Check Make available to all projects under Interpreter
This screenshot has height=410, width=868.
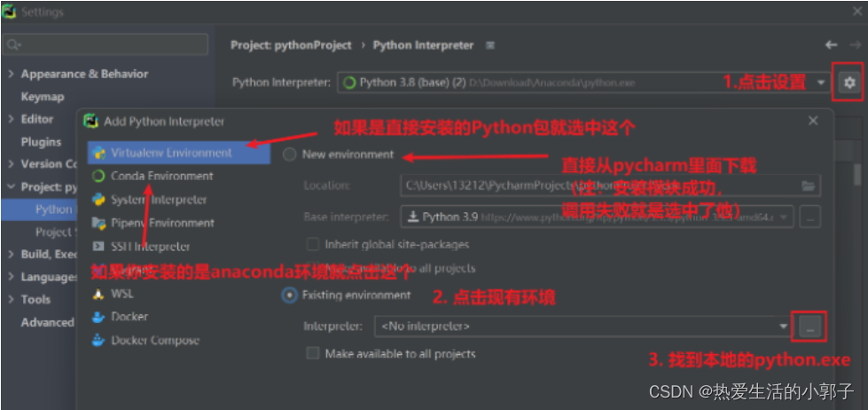(x=313, y=353)
